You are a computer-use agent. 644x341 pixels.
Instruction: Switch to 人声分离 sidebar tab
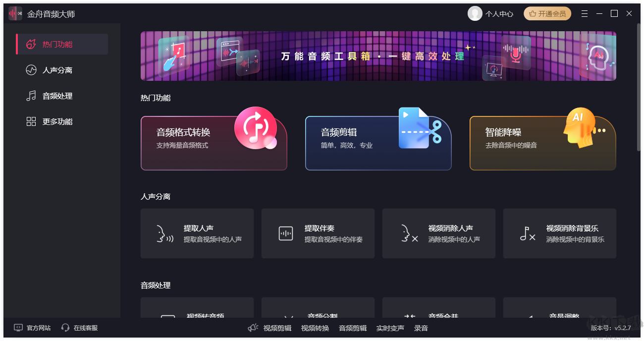click(57, 70)
